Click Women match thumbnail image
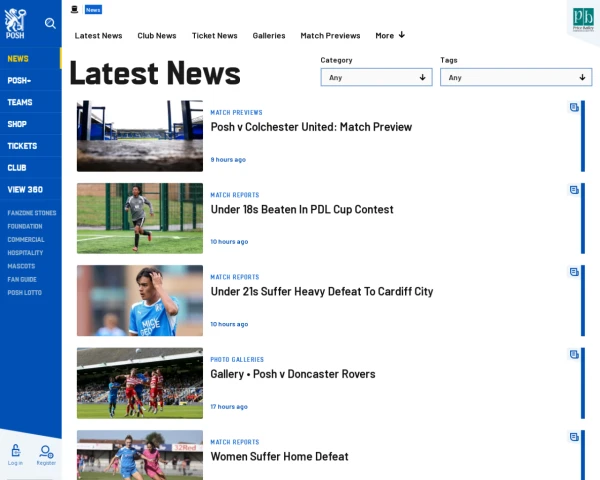This screenshot has height=480, width=600. [x=140, y=455]
